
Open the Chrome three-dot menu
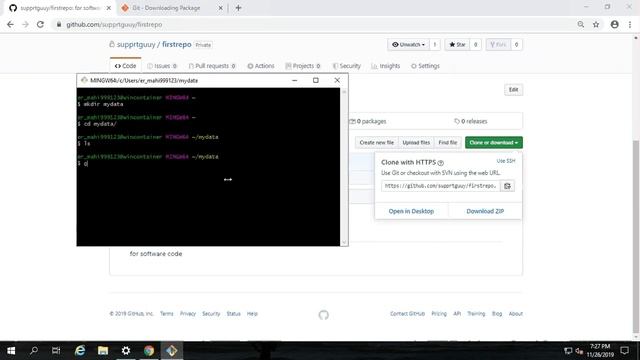(x=630, y=24)
